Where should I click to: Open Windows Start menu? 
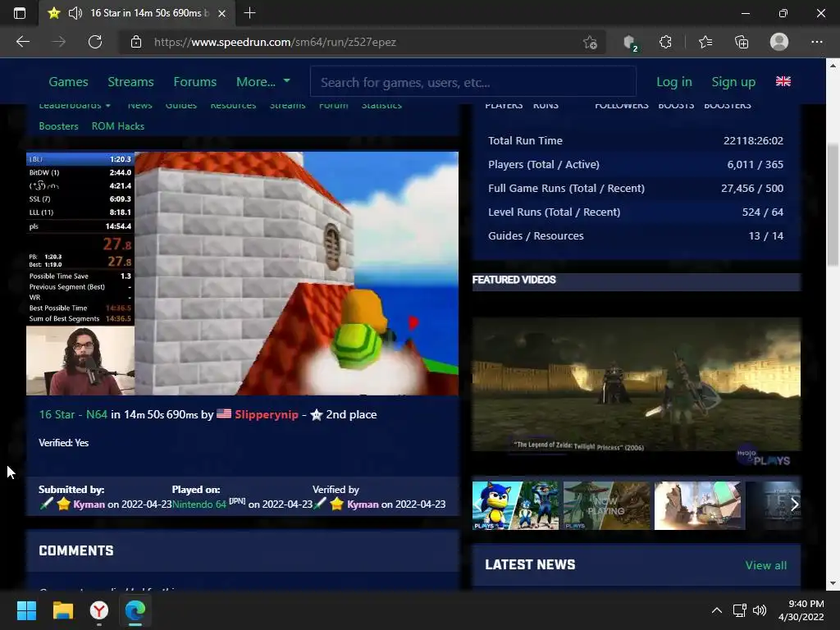(26, 610)
